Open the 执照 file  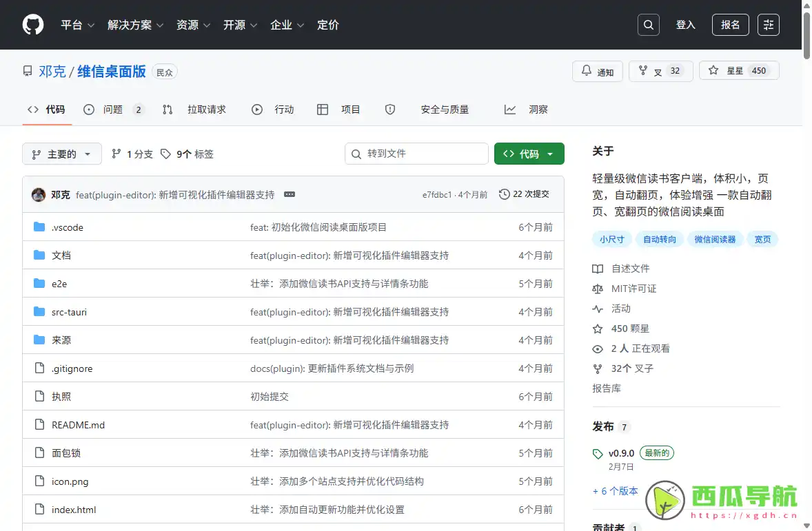tap(61, 397)
